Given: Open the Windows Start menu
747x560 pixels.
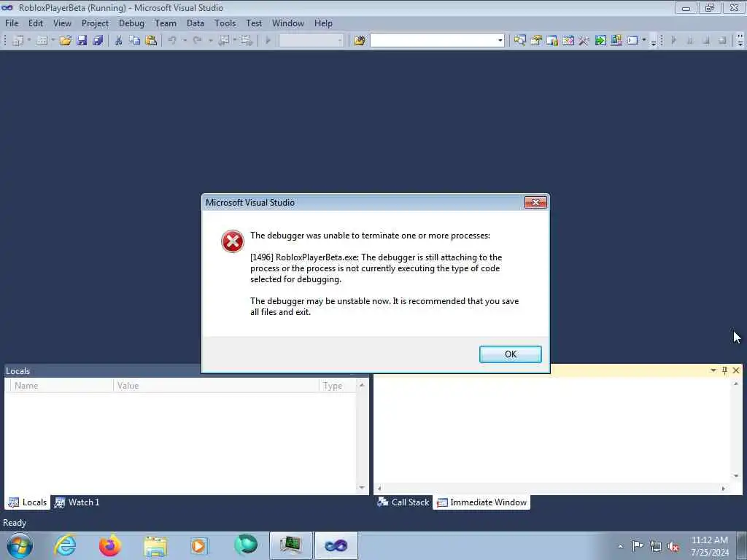Looking at the screenshot, I should (20, 545).
